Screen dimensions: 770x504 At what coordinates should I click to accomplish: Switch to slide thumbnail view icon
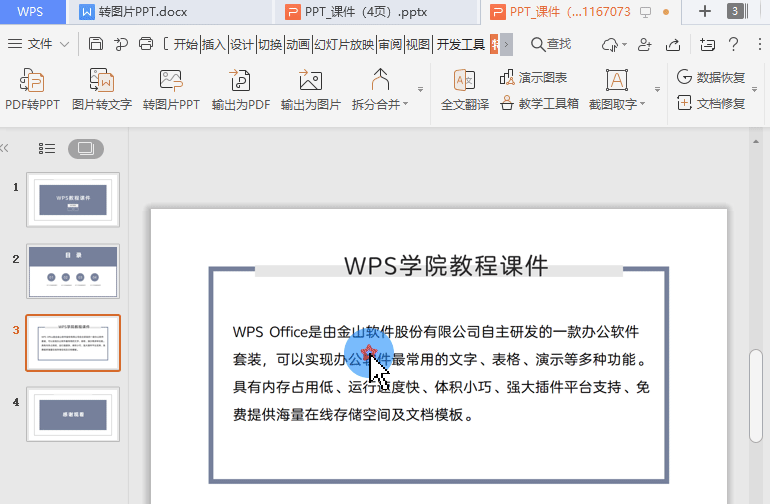86,149
